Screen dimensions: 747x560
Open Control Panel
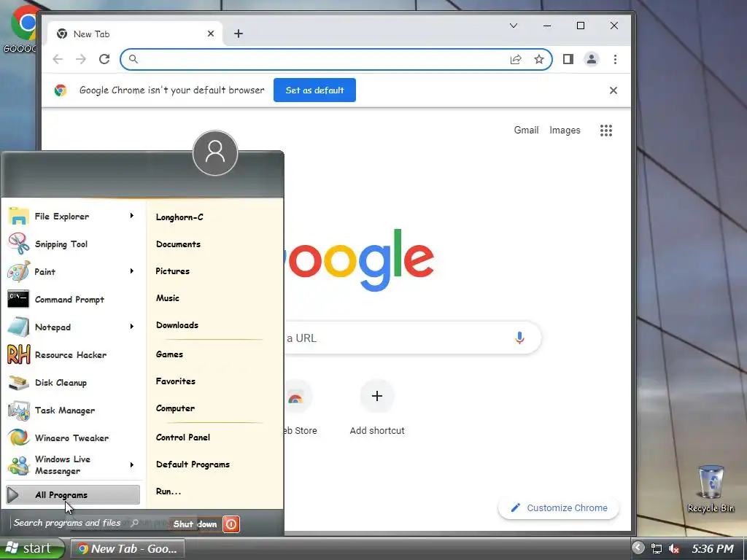[x=183, y=437]
